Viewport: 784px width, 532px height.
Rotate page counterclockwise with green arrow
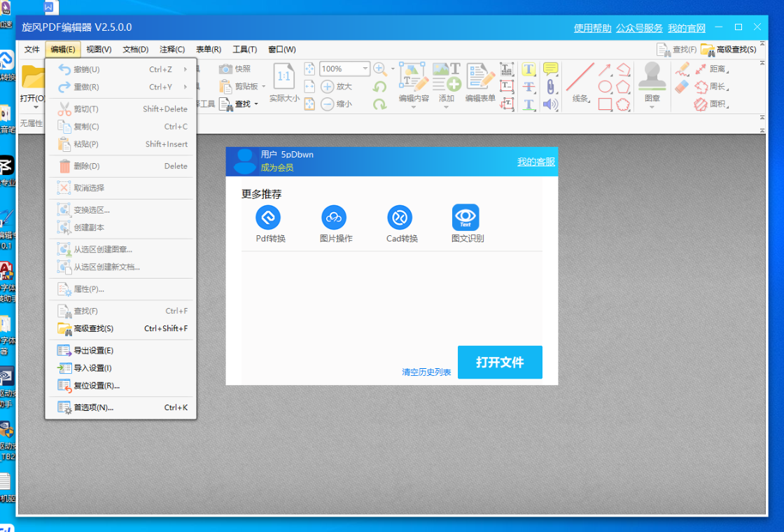[x=380, y=87]
